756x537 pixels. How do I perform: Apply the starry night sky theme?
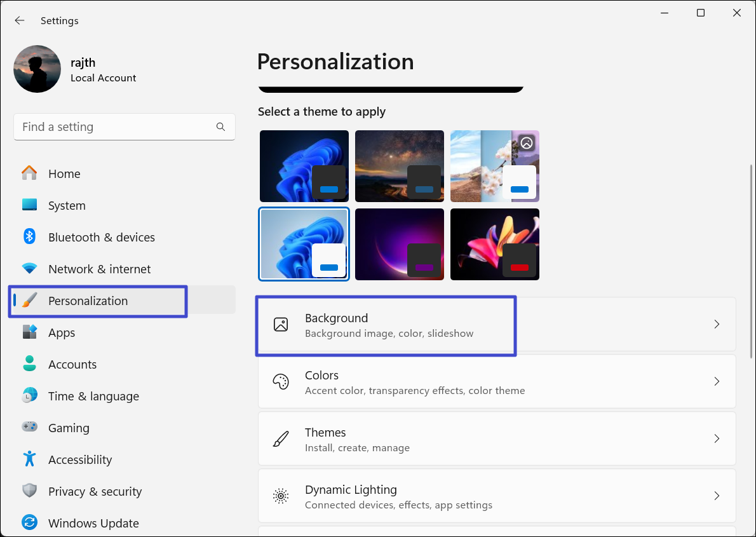tap(399, 166)
